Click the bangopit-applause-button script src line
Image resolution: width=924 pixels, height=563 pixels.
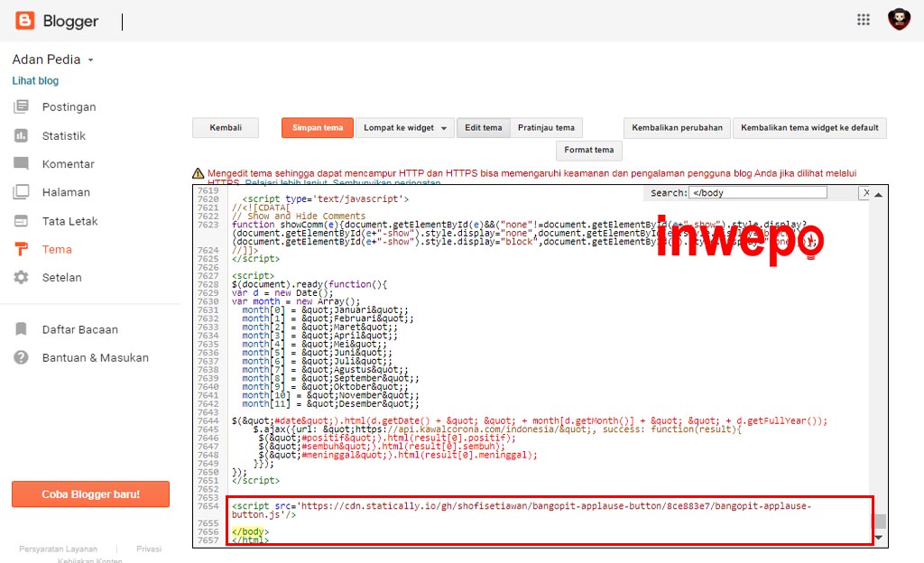coord(522,510)
